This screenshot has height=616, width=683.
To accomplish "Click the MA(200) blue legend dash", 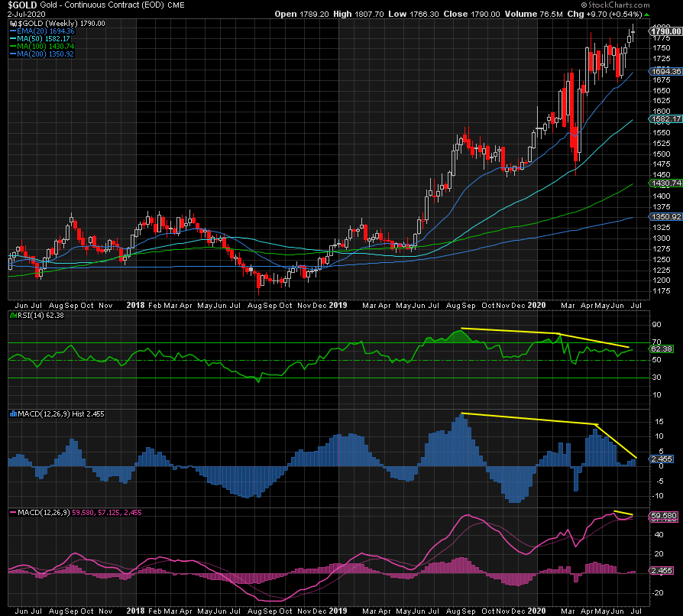I will [x=11, y=54].
